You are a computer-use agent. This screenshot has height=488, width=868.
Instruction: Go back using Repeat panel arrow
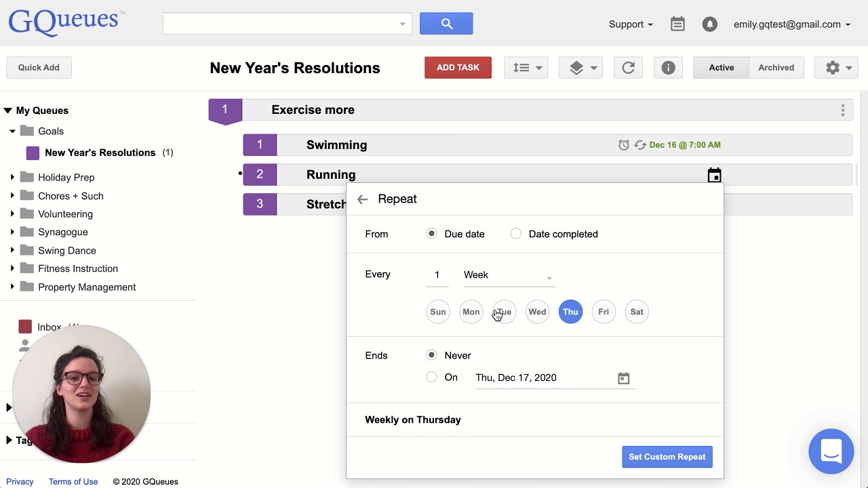pos(362,199)
